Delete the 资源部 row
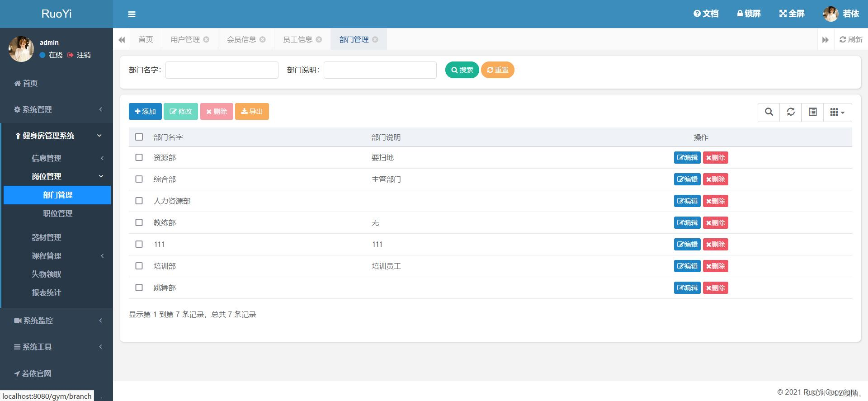 716,158
